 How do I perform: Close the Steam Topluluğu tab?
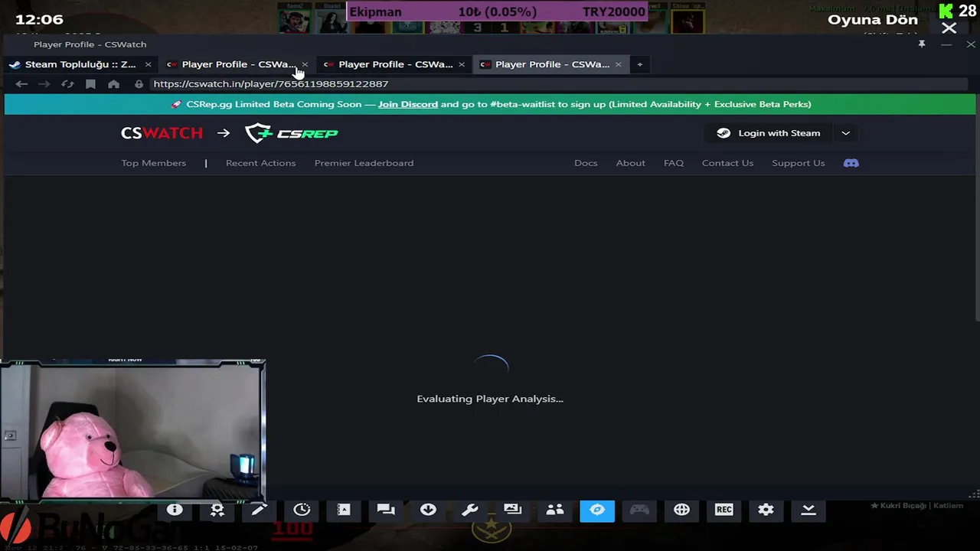pyautogui.click(x=148, y=64)
